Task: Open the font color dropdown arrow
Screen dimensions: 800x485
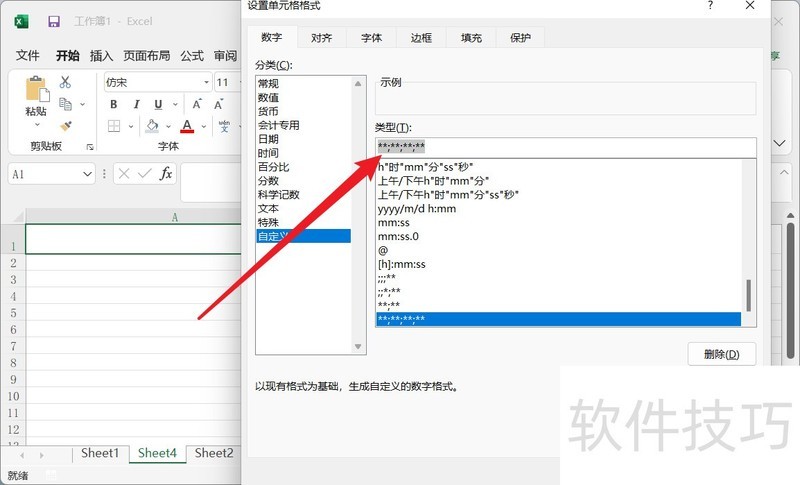Action: [x=203, y=127]
